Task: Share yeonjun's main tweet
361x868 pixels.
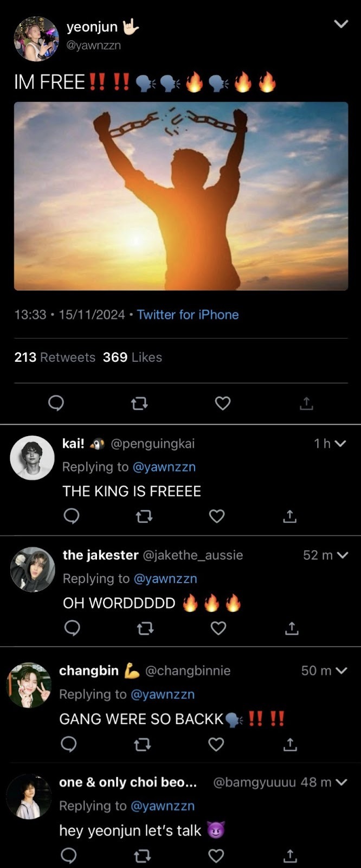Action: [x=306, y=403]
